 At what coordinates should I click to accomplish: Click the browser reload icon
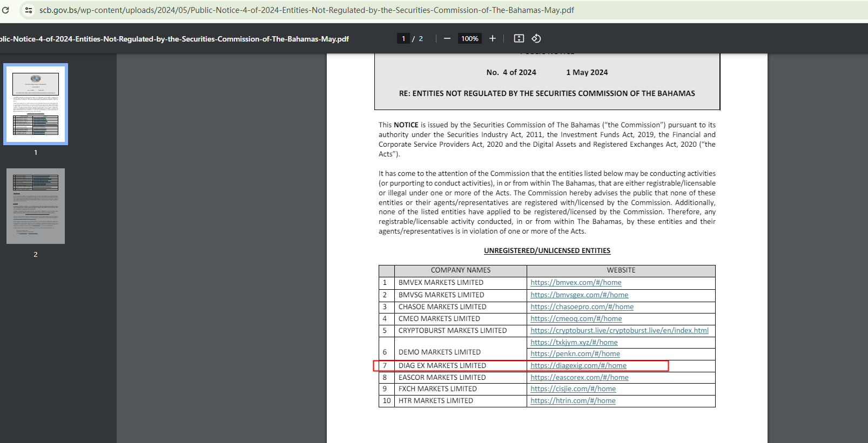tap(6, 10)
